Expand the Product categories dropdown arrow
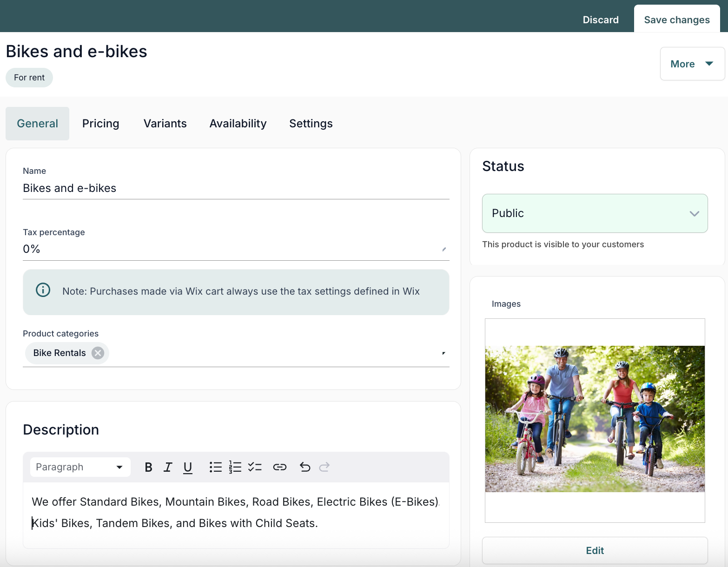 (x=443, y=353)
